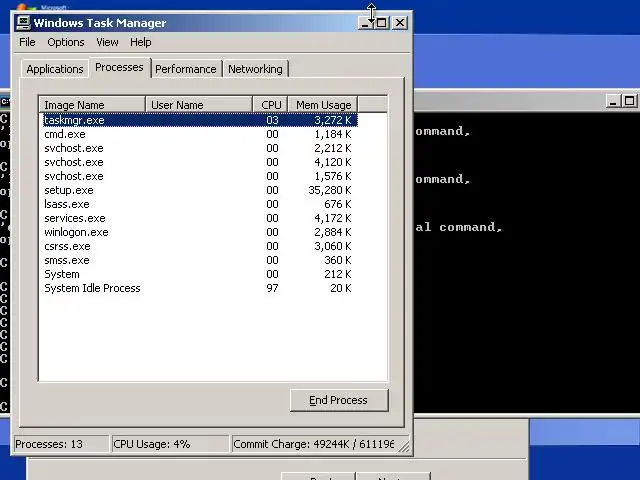
Task: Close the Windows Task Manager window
Action: click(x=400, y=22)
